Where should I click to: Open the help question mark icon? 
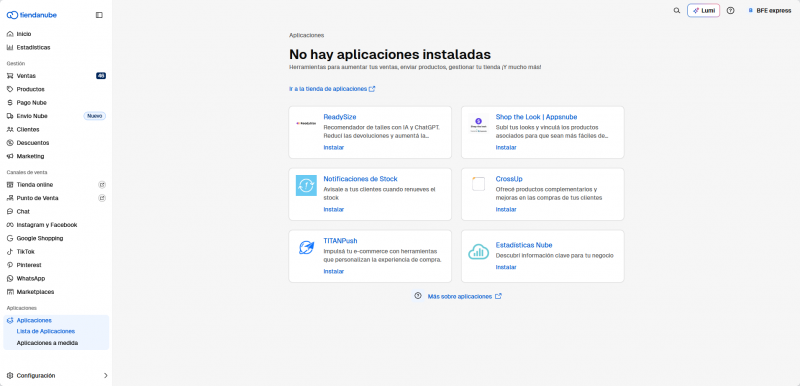[x=731, y=11]
